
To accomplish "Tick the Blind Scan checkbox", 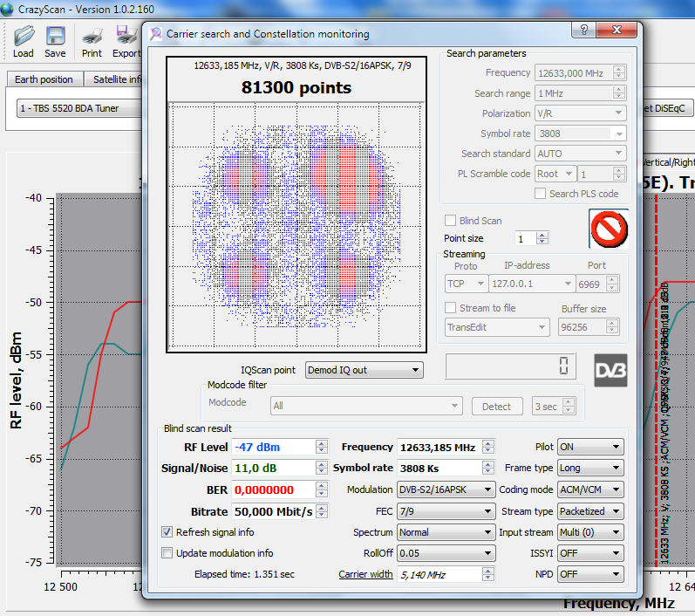I will pyautogui.click(x=450, y=221).
